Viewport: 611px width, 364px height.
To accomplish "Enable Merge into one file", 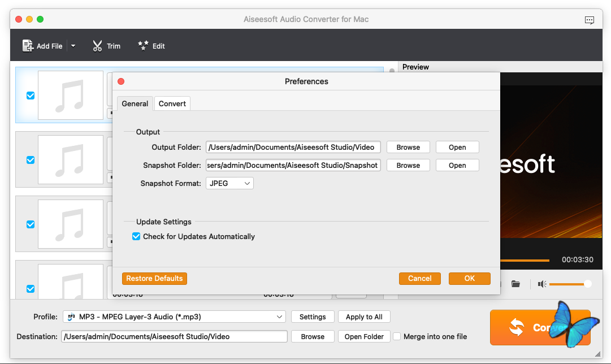I will point(397,336).
